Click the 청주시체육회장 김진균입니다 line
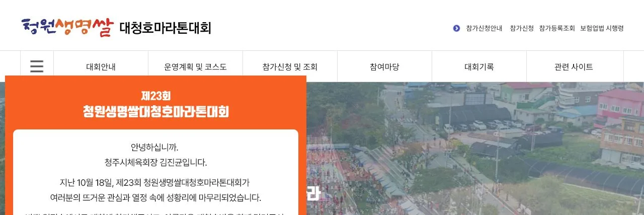644x215 pixels. click(x=155, y=163)
